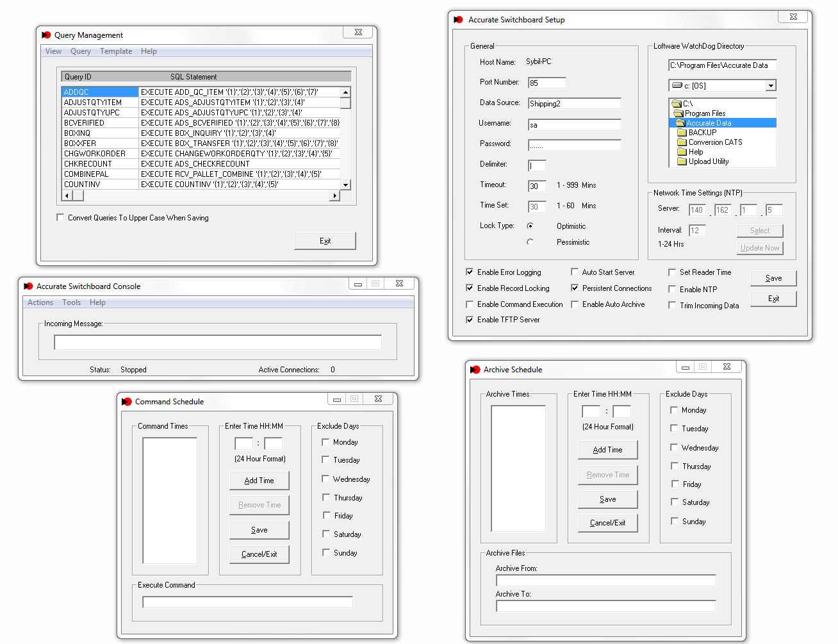Click the Incoming Message text box
838x644 pixels.
218,342
